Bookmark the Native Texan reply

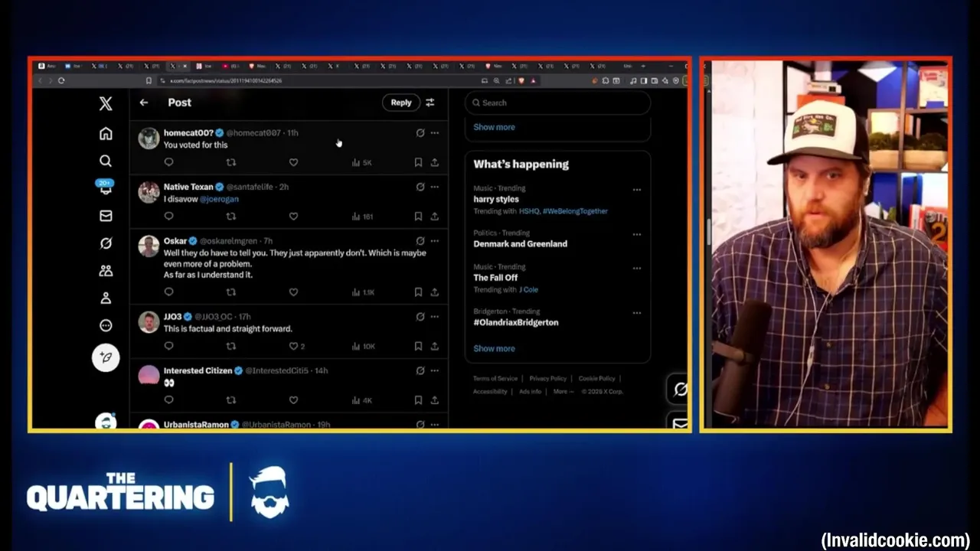click(418, 217)
